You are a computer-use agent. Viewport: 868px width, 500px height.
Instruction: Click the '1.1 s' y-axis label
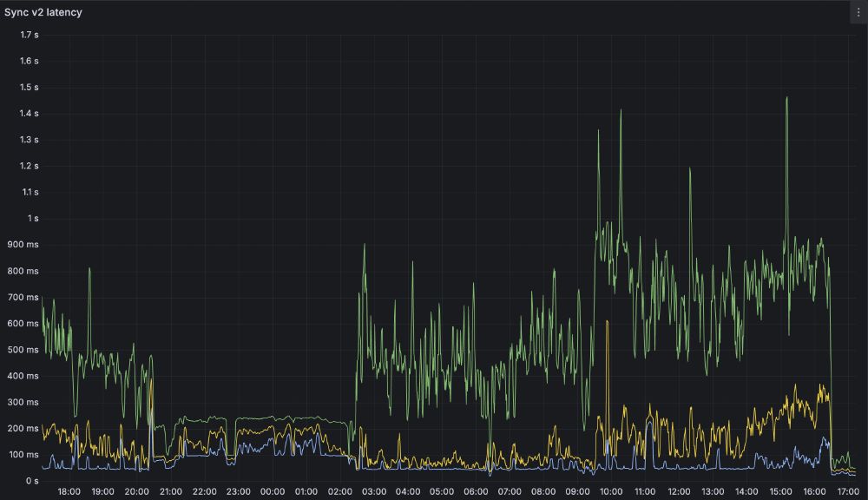click(30, 192)
